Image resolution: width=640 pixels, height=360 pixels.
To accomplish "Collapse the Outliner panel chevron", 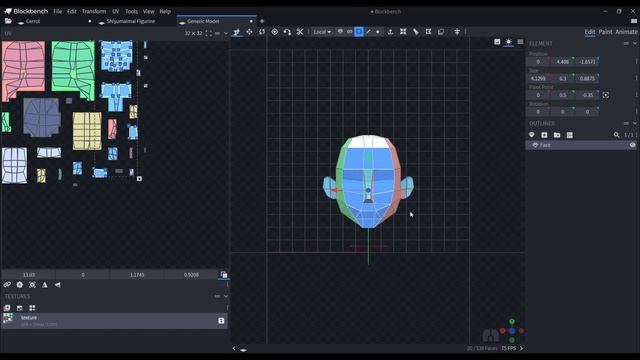I will coord(635,123).
